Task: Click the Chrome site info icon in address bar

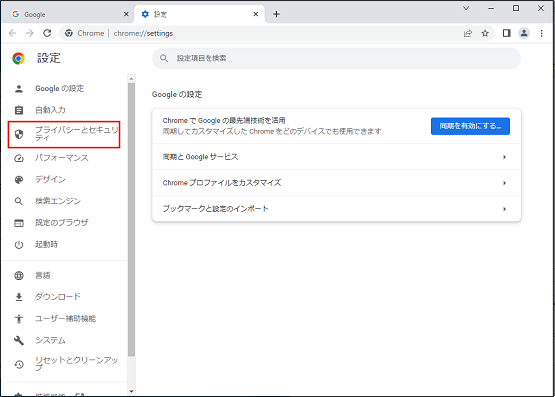Action: (69, 33)
